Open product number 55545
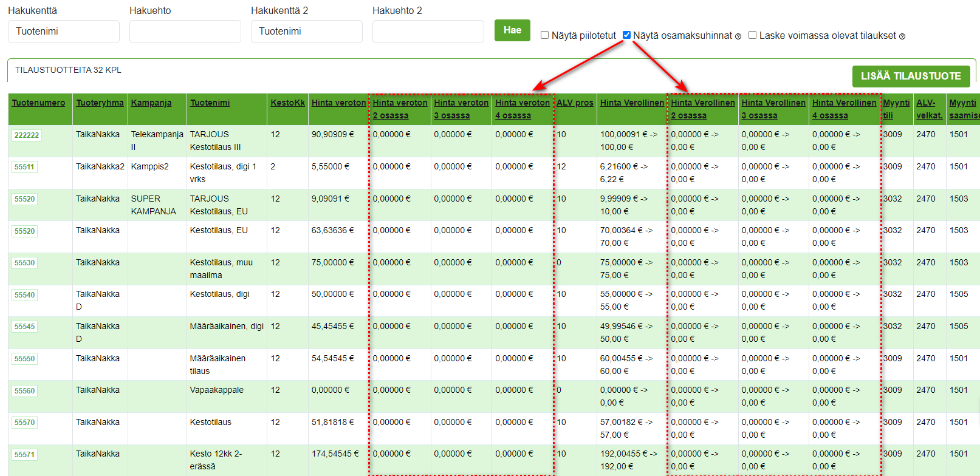This screenshot has height=476, width=980. point(25,327)
